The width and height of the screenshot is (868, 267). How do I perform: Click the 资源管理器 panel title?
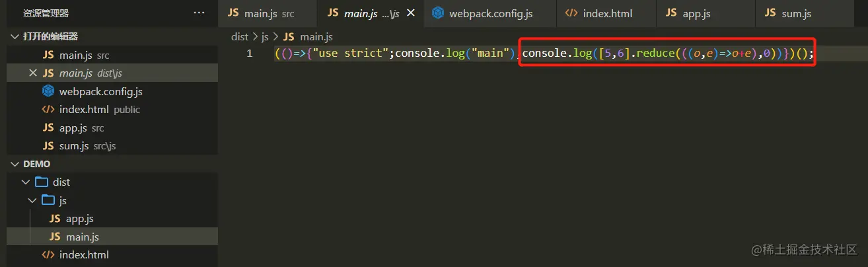coord(46,13)
